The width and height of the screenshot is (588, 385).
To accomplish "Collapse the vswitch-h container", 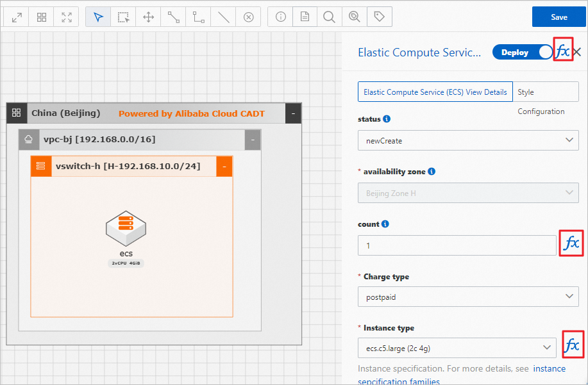I will (224, 167).
